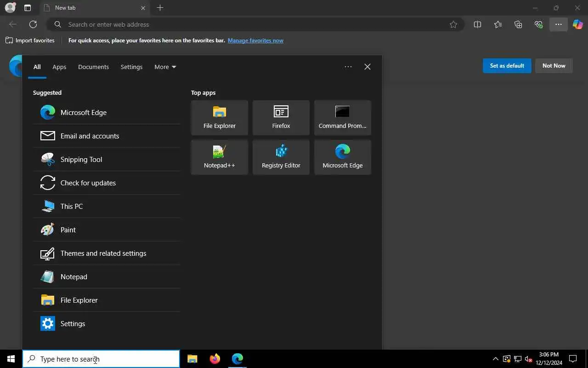
Task: Expand the More search filter dropdown
Action: pyautogui.click(x=165, y=67)
